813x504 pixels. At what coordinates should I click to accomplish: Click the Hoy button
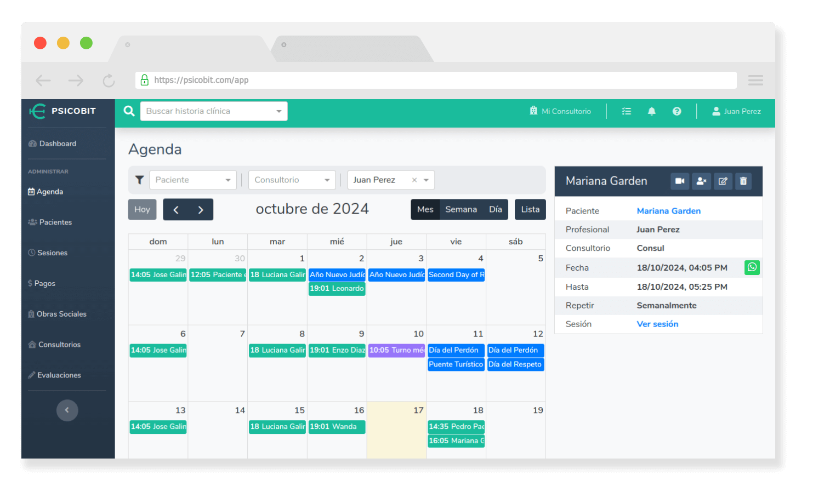(x=142, y=210)
